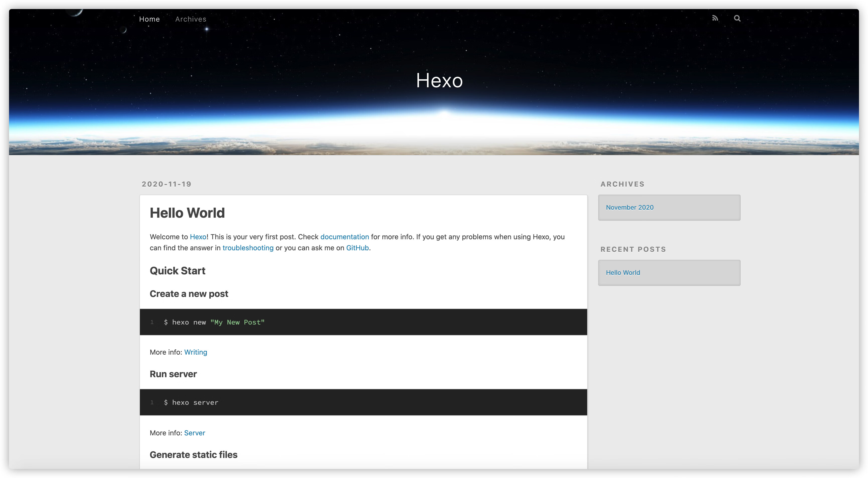
Task: Click the Quick Start heading
Action: [177, 271]
